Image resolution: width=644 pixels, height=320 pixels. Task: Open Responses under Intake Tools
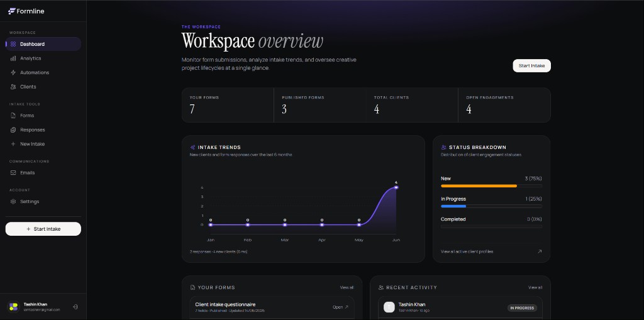click(43, 130)
